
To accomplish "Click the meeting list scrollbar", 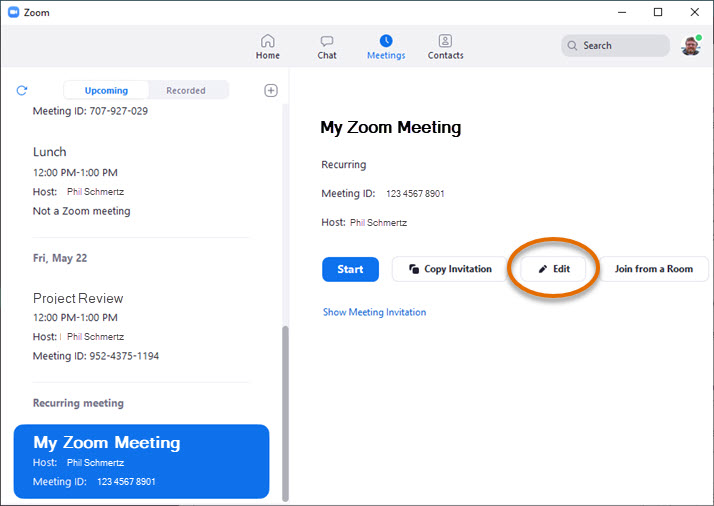I will coord(285,413).
